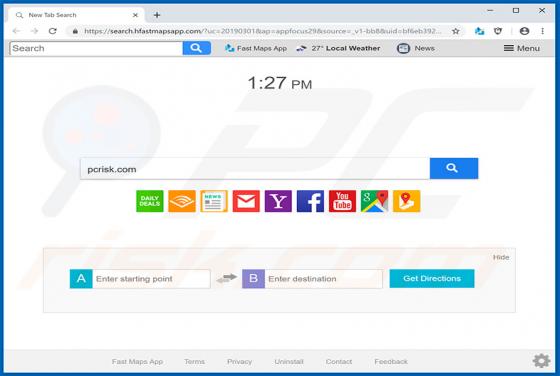Screen dimensions: 560x376
Task: Select the New Tab Search tab
Action: point(76,15)
